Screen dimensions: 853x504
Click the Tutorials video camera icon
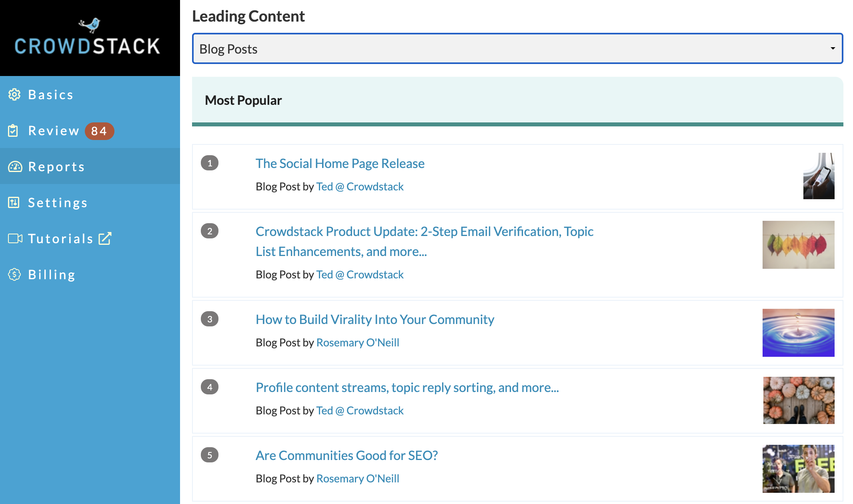[15, 239]
